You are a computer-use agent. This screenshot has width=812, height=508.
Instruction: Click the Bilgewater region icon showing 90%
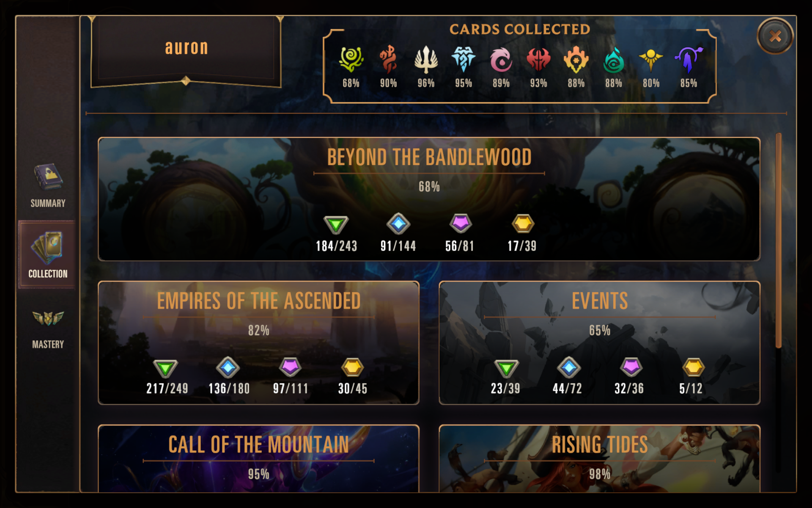click(x=388, y=60)
